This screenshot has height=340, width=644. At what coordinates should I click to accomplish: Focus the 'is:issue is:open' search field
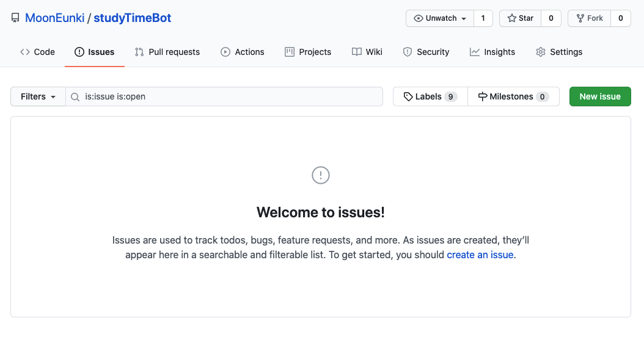click(224, 97)
